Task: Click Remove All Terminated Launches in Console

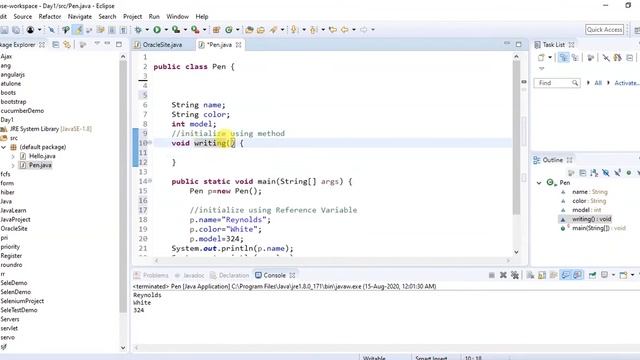Action: 515,276
